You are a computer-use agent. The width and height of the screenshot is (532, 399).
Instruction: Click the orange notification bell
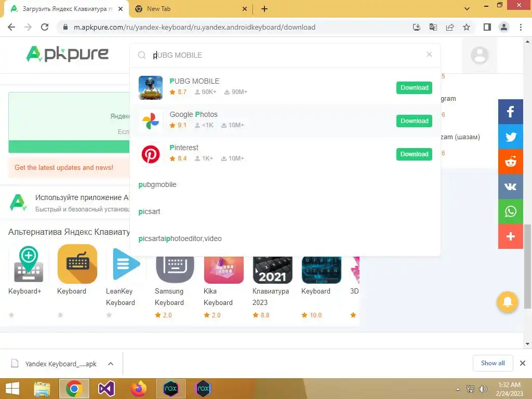[x=507, y=301]
